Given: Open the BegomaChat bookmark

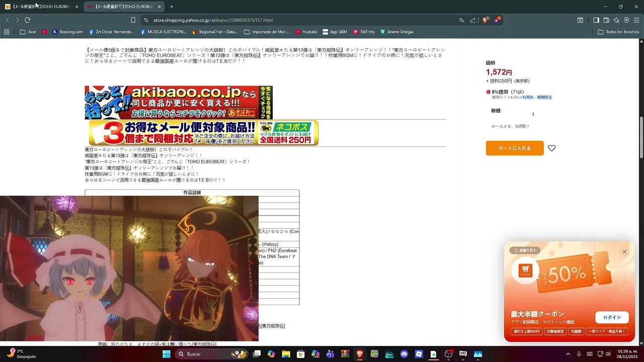Looking at the screenshot, I should 215,32.
